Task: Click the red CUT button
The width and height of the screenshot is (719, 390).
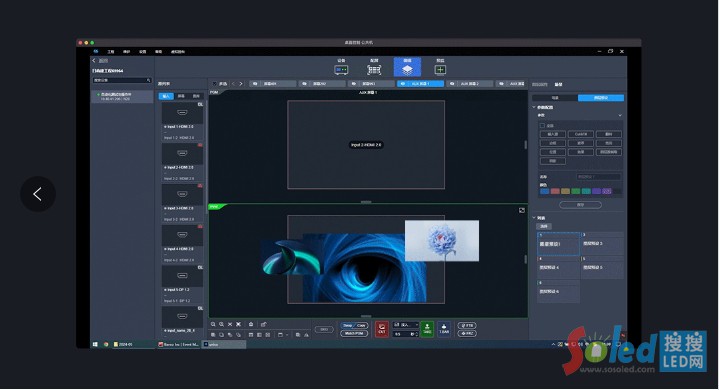Action: (x=382, y=329)
